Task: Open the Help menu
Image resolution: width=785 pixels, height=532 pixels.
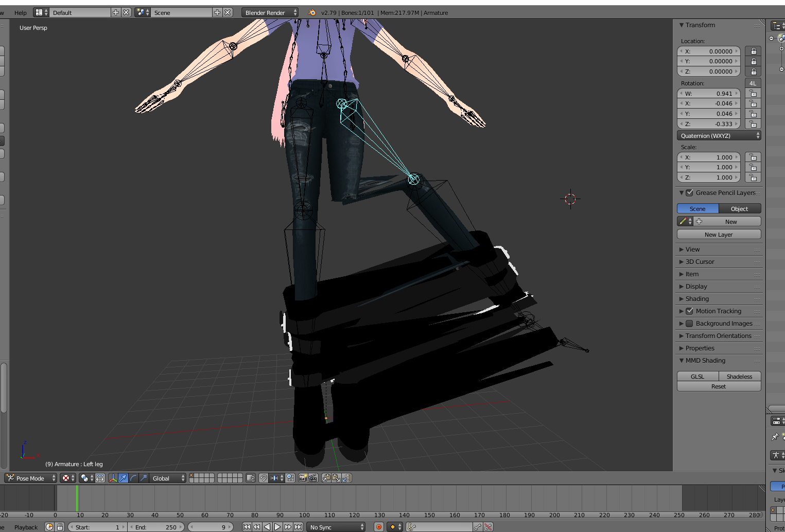Action: (21, 13)
